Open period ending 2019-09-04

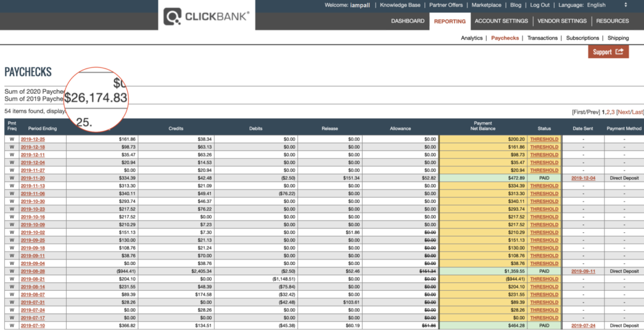click(33, 263)
